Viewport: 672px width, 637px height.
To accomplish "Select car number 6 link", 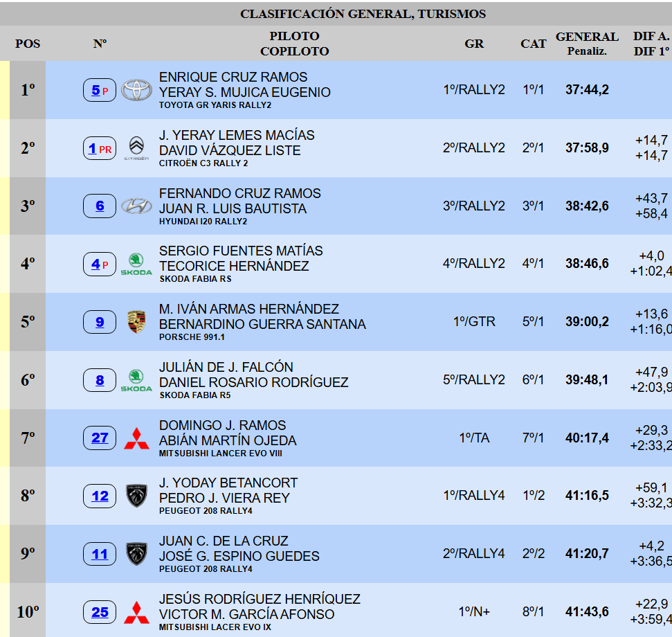I will click(100, 206).
